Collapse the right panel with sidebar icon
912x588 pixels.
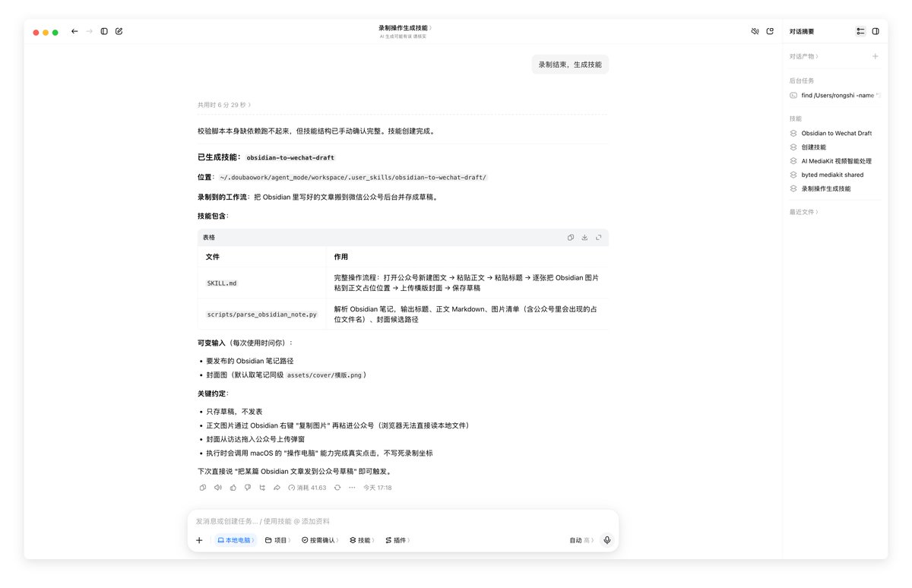pos(876,31)
